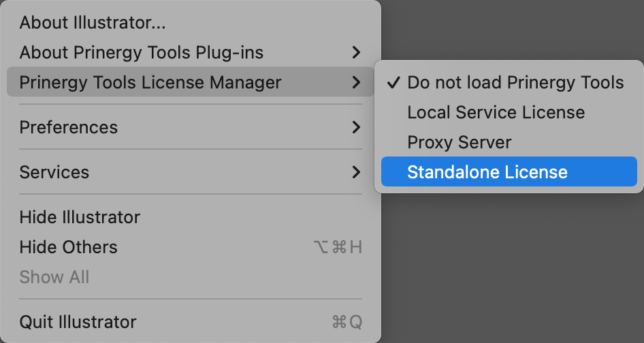This screenshot has height=343, width=644.
Task: Select Do not load Prinergy Tools option
Action: pos(515,82)
